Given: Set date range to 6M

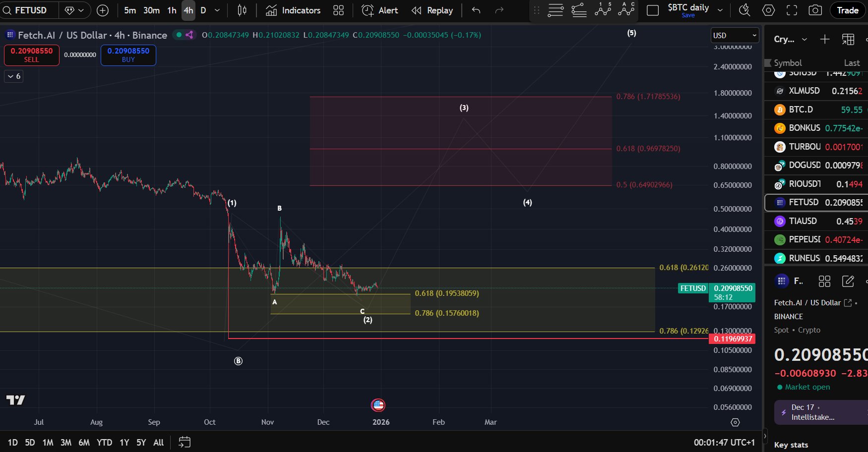Looking at the screenshot, I should click(x=84, y=443).
